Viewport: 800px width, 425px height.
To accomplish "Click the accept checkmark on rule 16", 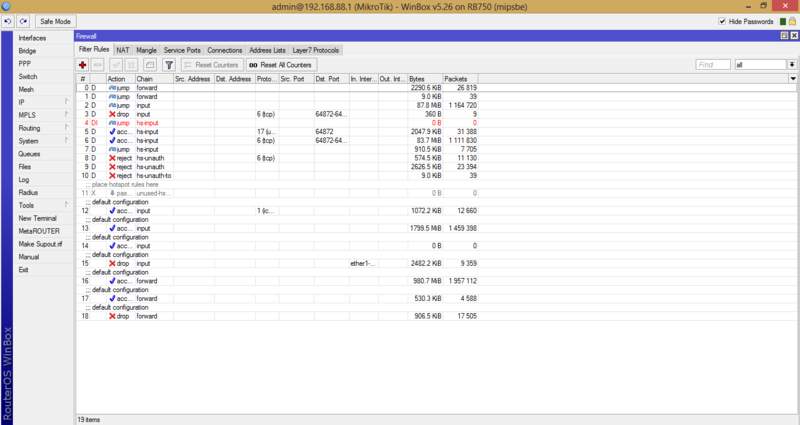I will click(112, 281).
